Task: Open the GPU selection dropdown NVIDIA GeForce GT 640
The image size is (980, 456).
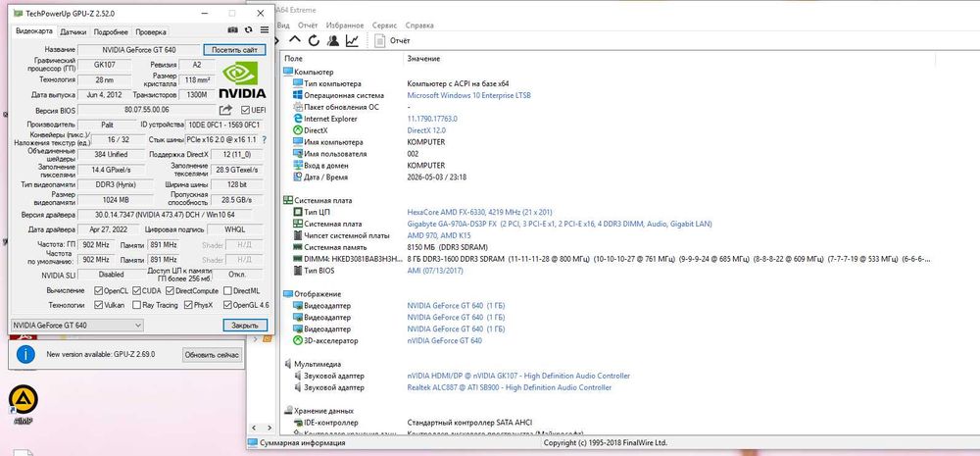Action: [x=76, y=326]
